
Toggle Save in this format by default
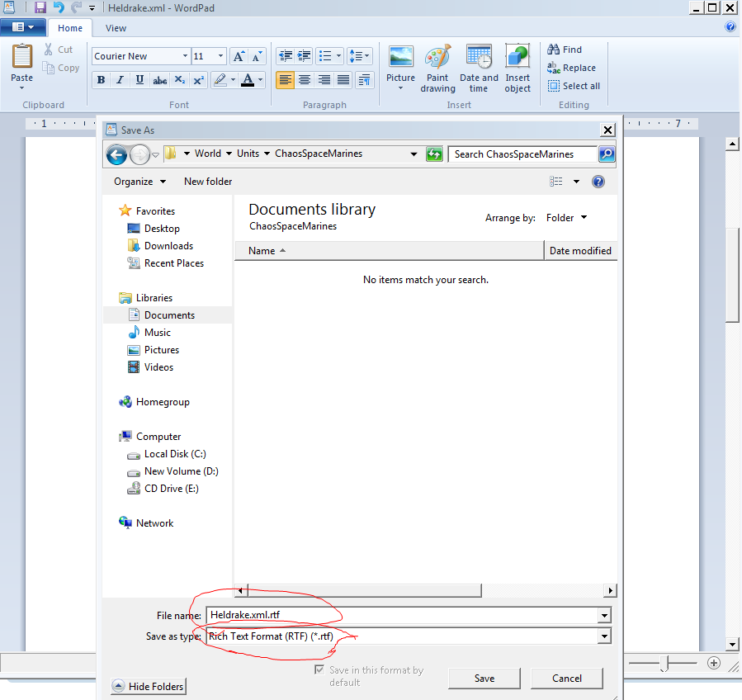coord(319,670)
